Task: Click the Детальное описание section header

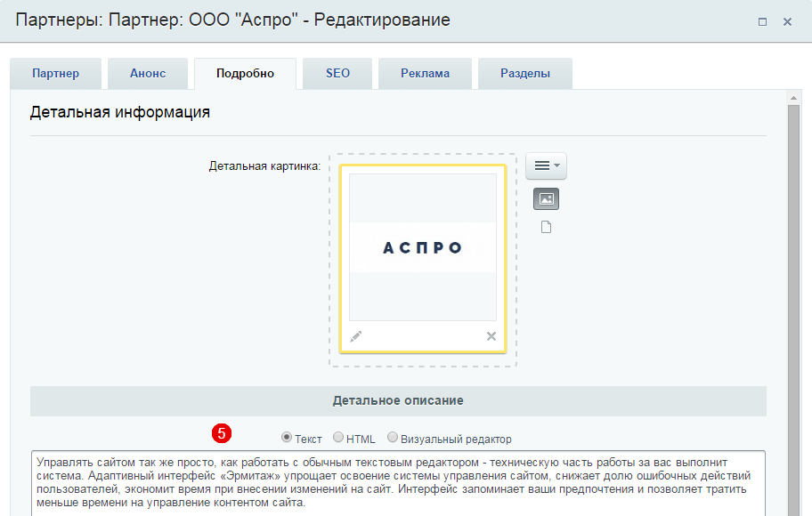Action: click(x=398, y=400)
